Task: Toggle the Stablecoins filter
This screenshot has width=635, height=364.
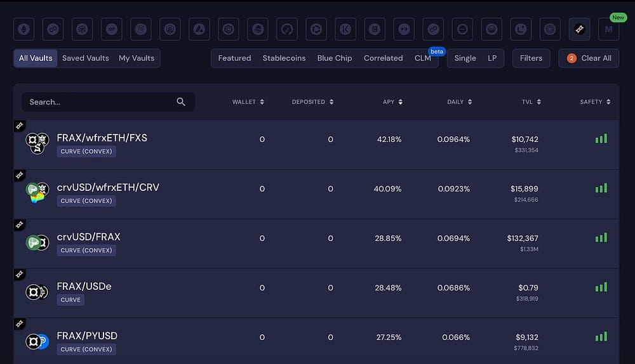Action: point(284,58)
